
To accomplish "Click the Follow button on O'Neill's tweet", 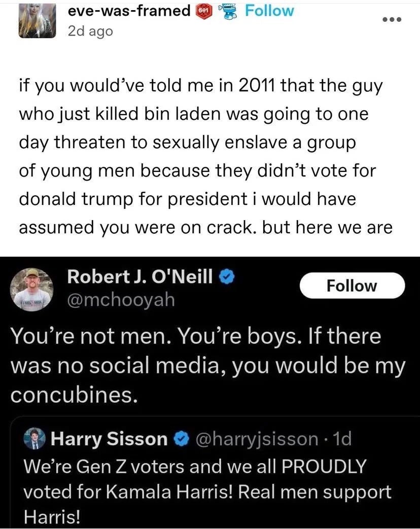I will tap(352, 285).
